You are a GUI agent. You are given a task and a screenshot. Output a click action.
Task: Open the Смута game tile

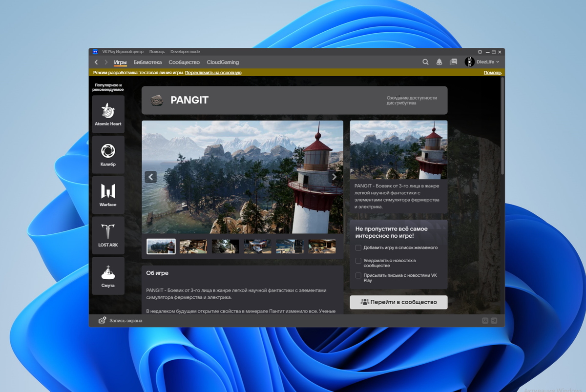click(108, 276)
